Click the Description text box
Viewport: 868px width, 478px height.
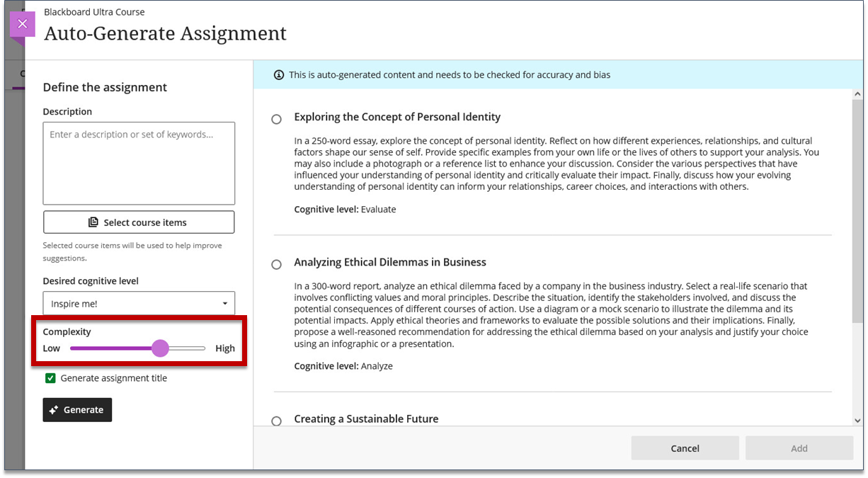click(x=139, y=164)
